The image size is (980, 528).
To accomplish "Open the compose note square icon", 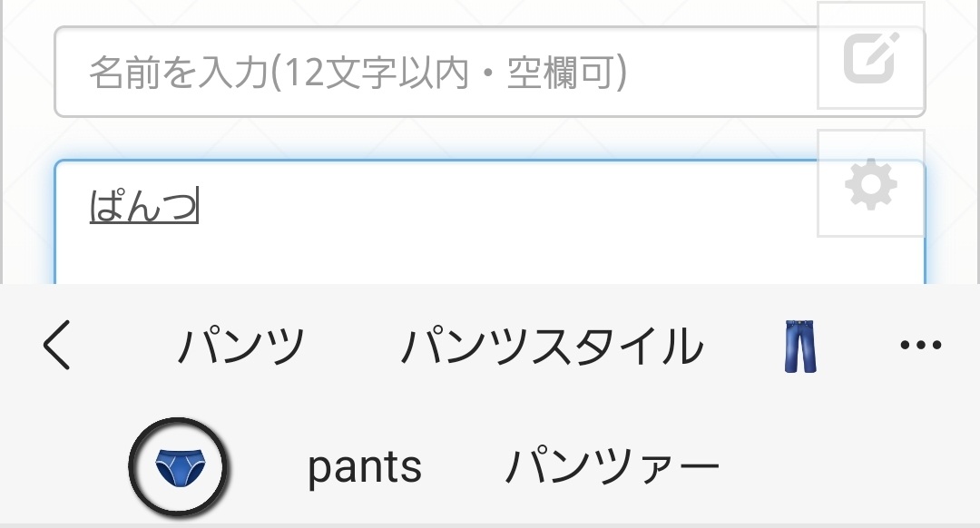I will [871, 56].
